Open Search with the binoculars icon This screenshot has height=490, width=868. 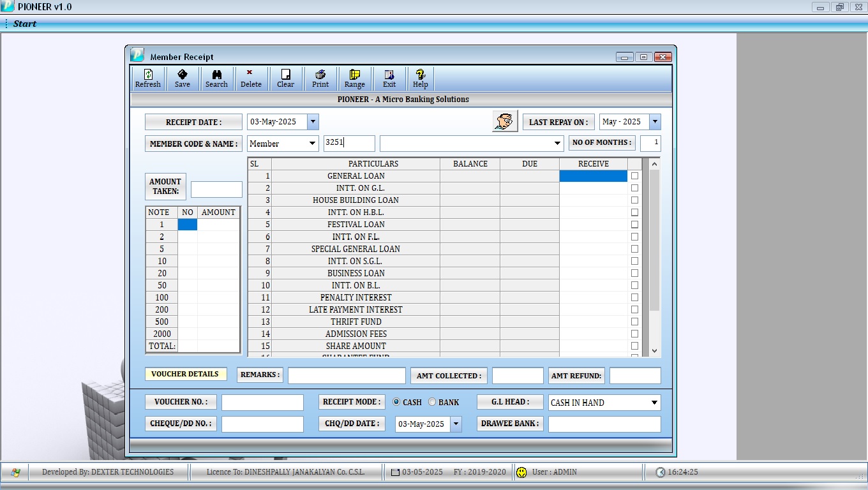[216, 78]
